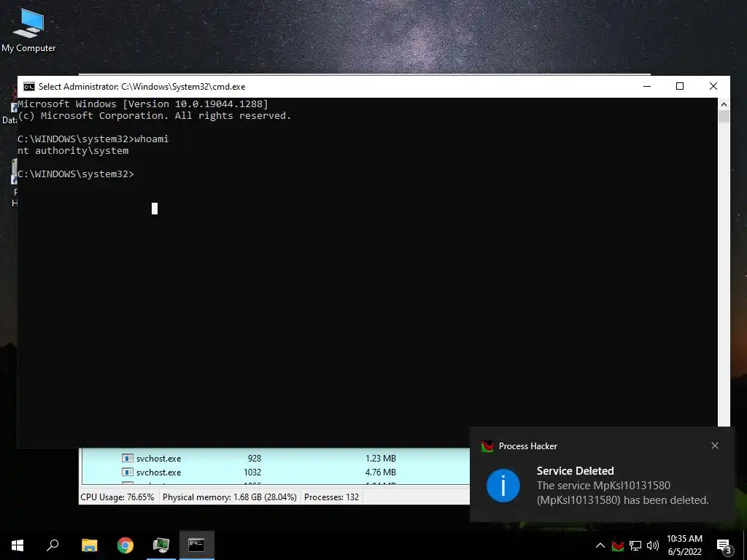Click the 4.76 MB memory cell
747x560 pixels.
381,472
